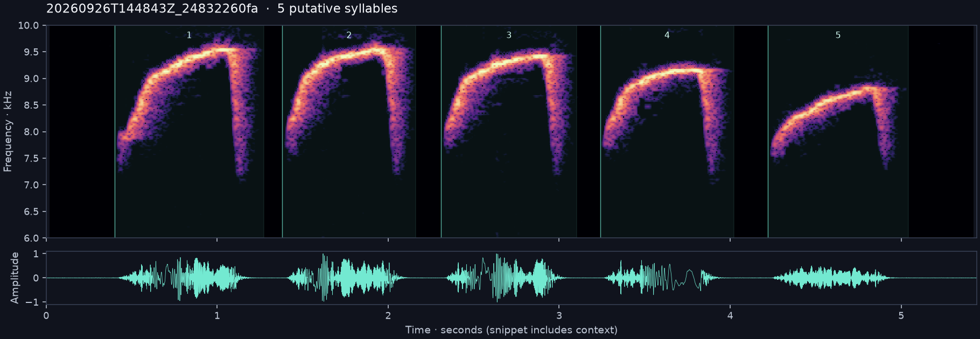Click the title text with recording ID

[x=222, y=9]
